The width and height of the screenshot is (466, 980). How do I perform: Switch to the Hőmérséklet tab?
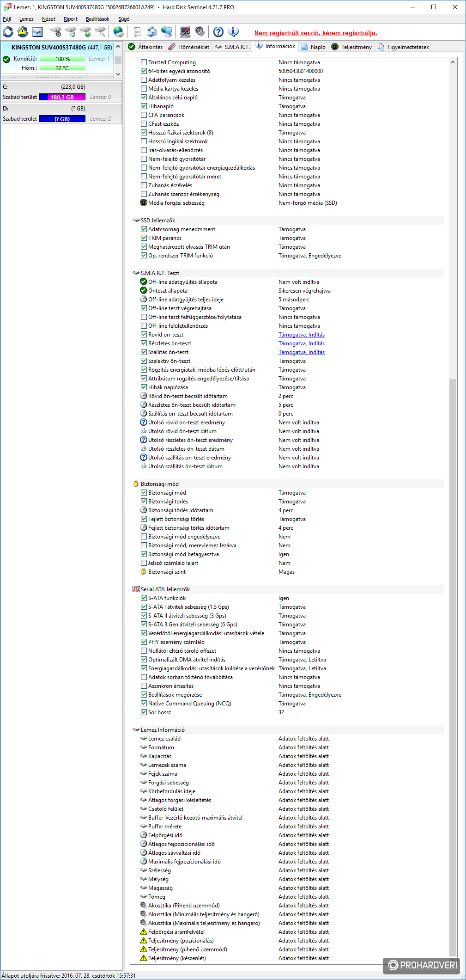point(189,47)
